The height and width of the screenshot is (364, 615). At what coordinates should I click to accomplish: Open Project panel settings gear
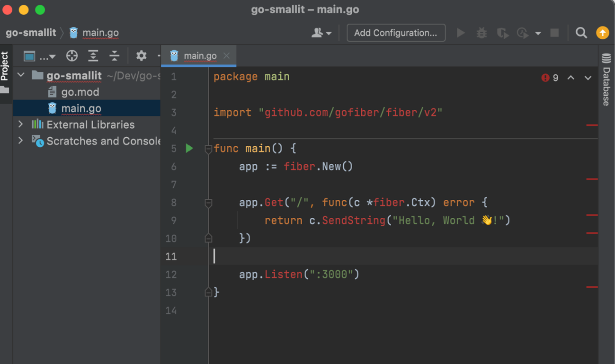click(x=141, y=56)
